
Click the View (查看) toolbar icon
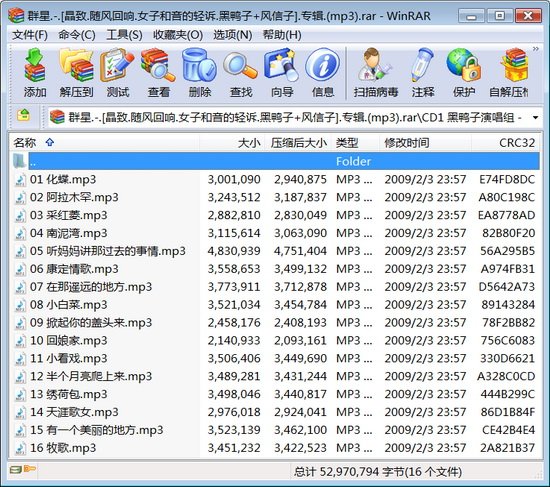(x=159, y=73)
